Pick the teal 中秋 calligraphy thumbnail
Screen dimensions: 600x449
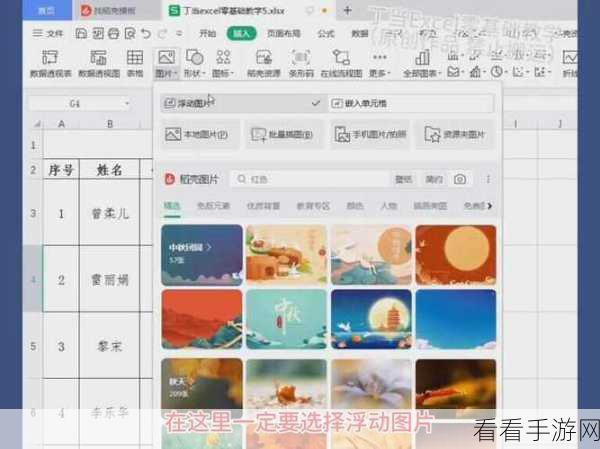286,319
